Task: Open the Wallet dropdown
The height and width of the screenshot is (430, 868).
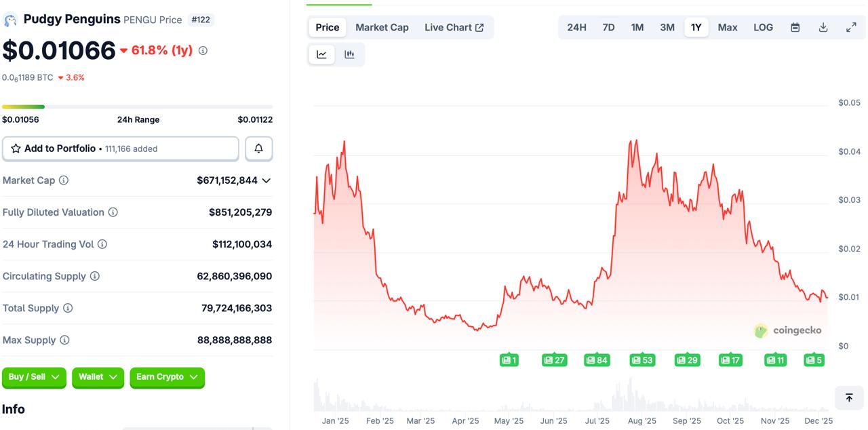Action: tap(98, 377)
